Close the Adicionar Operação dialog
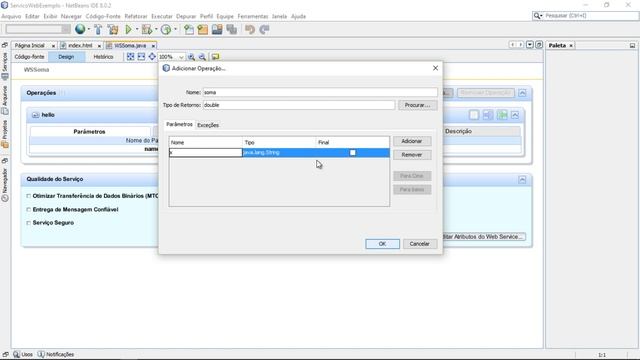 pos(435,68)
